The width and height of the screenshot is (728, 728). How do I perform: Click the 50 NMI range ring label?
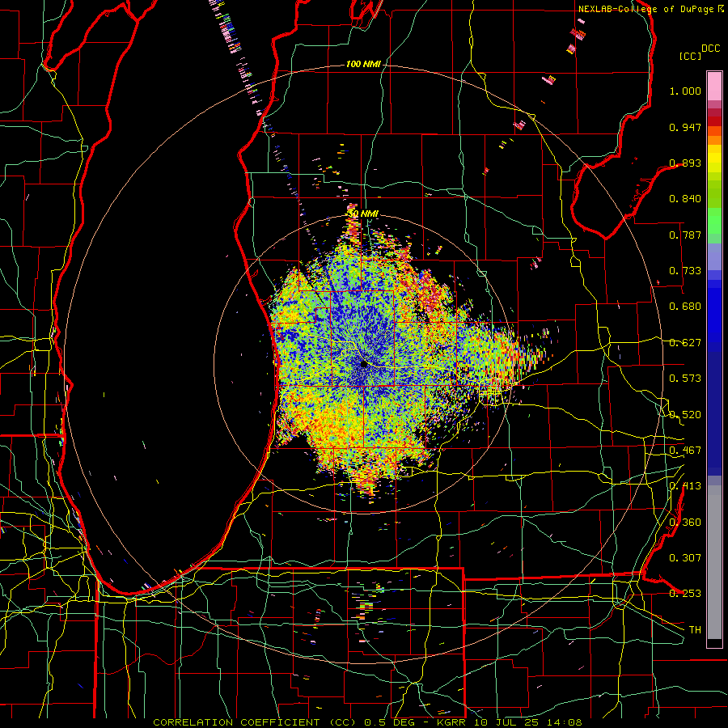pos(363,214)
